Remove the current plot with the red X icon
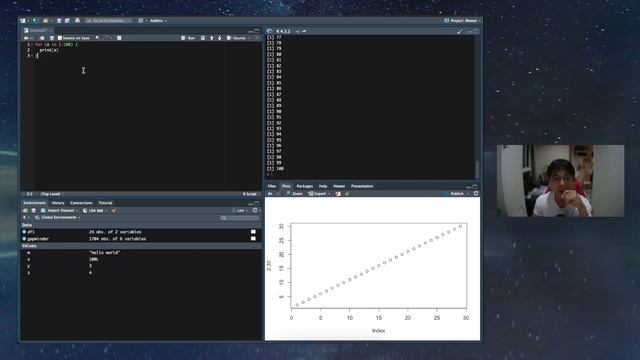 coord(338,193)
